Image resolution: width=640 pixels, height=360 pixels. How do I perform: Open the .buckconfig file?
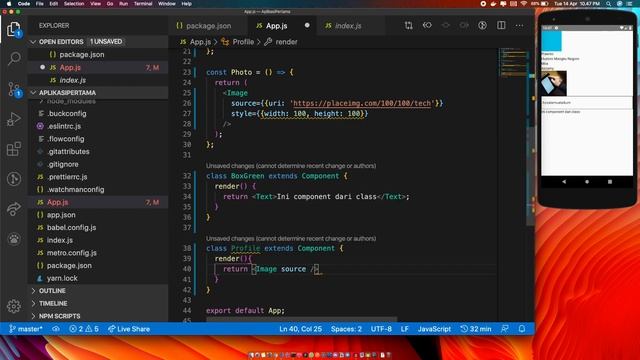point(98,113)
